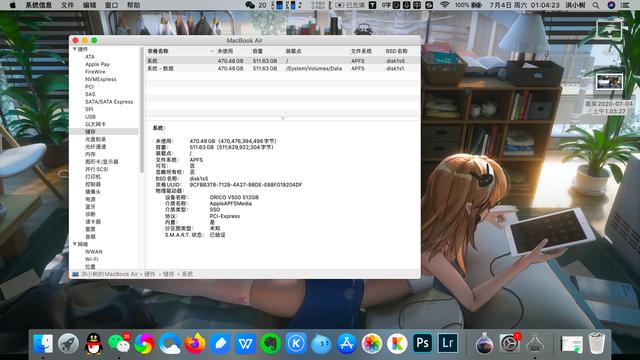Image resolution: width=640 pixels, height=360 pixels.
Task: Select the 系统 - 数据 volume row
Action: pos(282,69)
